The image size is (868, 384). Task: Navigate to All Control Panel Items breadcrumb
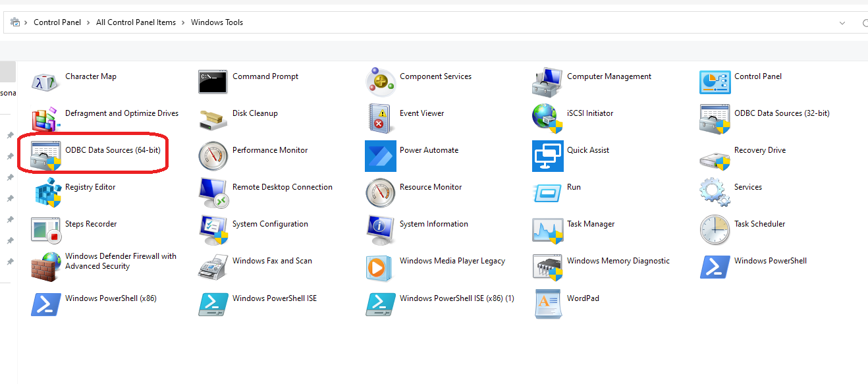136,22
